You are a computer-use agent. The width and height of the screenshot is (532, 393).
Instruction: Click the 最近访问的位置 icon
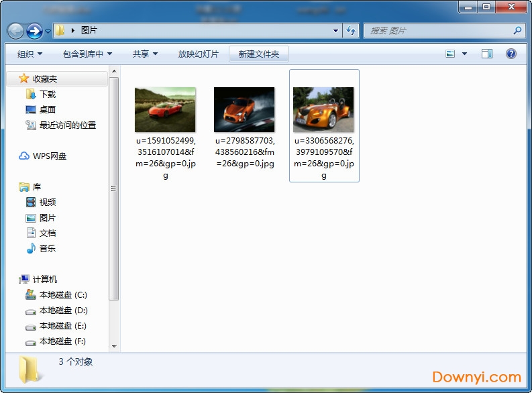[31, 125]
